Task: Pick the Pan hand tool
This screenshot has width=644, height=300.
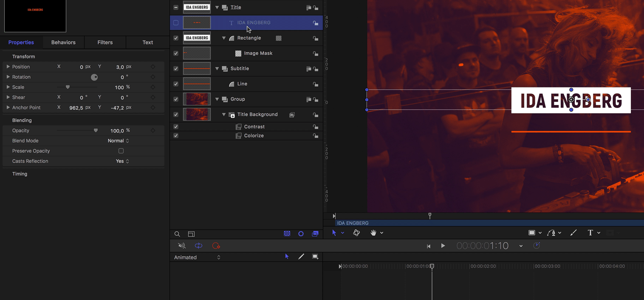Action: pyautogui.click(x=374, y=233)
